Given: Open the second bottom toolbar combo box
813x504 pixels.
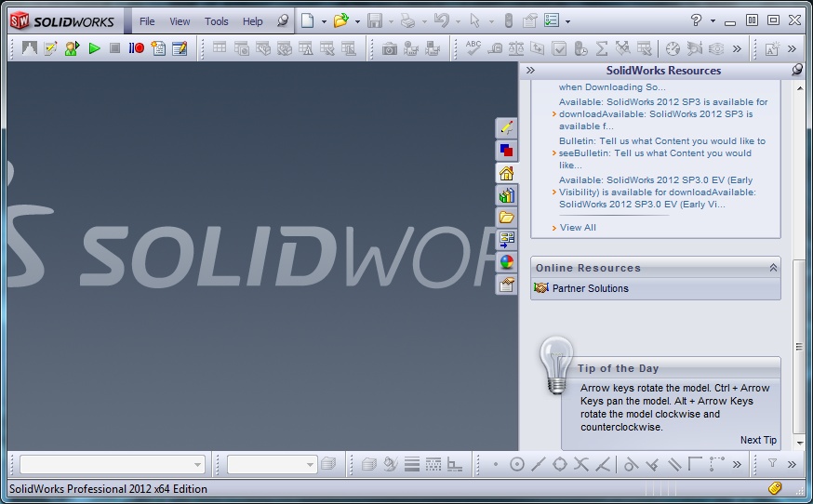Looking at the screenshot, I should coord(272,464).
